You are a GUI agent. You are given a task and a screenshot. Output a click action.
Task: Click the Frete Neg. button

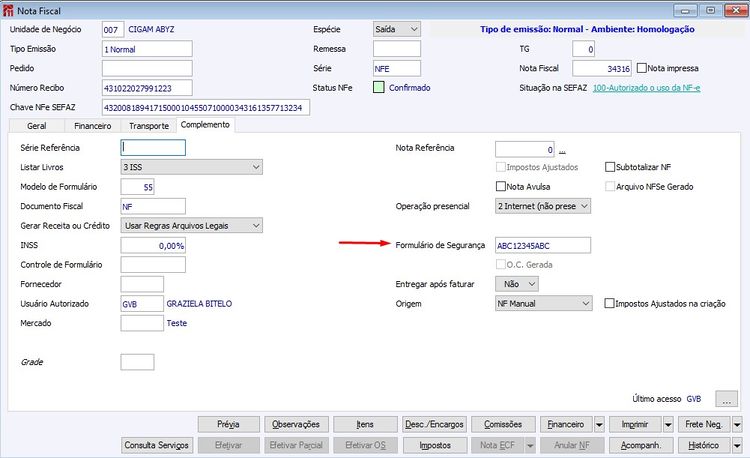[x=704, y=424]
